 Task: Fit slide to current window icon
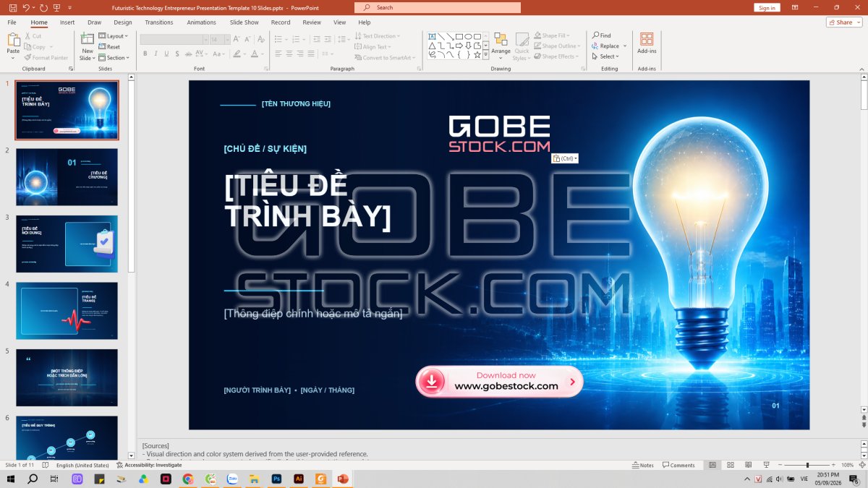[861, 465]
